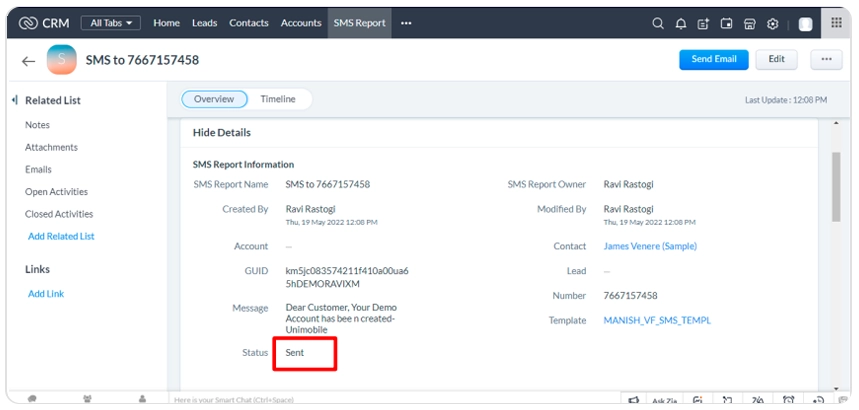Viewport: 859px width, 410px height.
Task: Open the calendar icon in top bar
Action: [727, 23]
